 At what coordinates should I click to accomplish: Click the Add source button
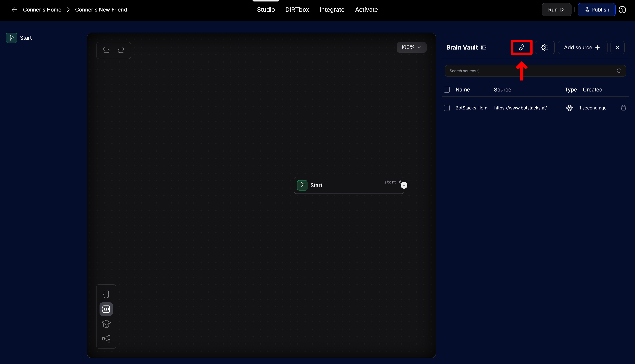[x=582, y=47]
